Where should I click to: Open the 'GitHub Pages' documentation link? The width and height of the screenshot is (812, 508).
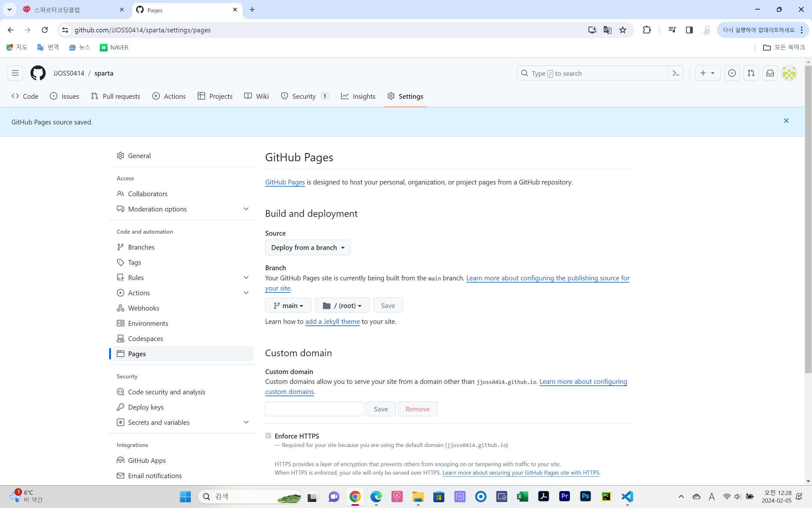tap(285, 182)
